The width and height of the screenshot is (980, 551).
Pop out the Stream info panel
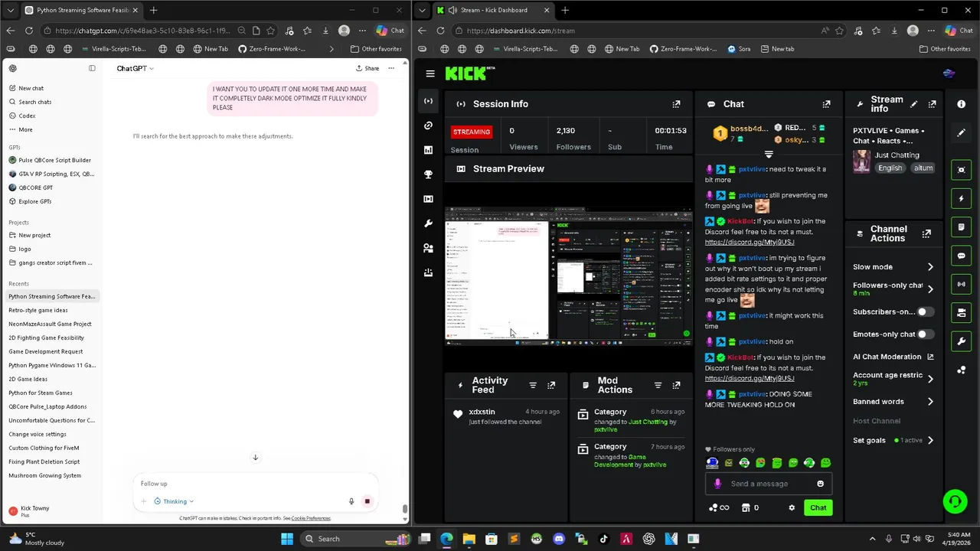pyautogui.click(x=932, y=104)
